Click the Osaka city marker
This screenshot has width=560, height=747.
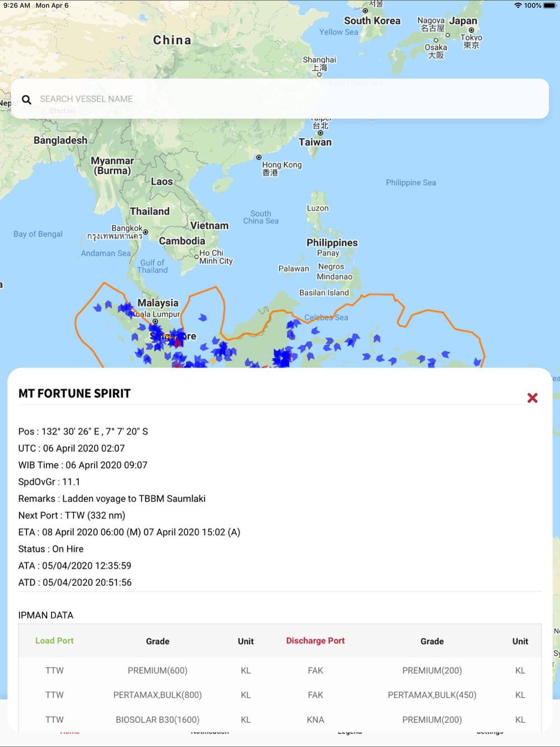click(x=436, y=40)
